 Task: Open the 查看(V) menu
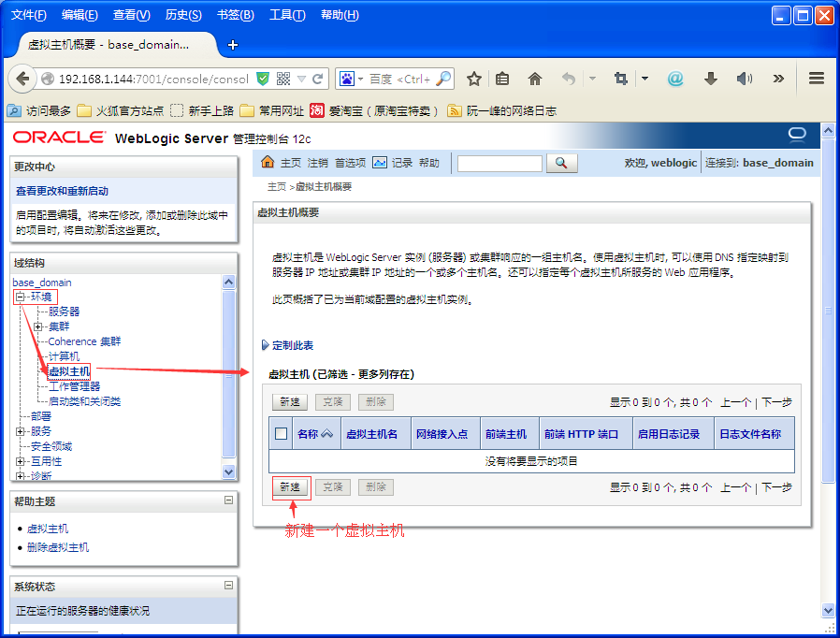[x=132, y=15]
